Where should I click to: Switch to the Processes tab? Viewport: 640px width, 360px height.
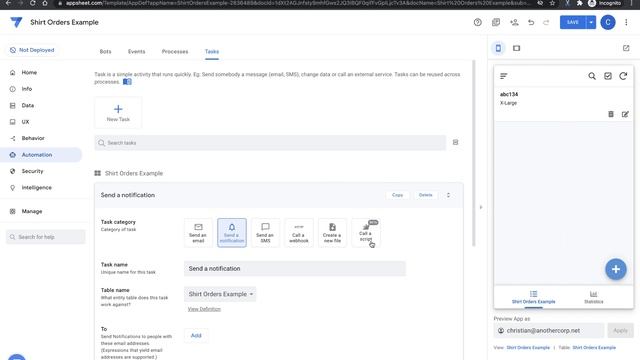pyautogui.click(x=175, y=51)
